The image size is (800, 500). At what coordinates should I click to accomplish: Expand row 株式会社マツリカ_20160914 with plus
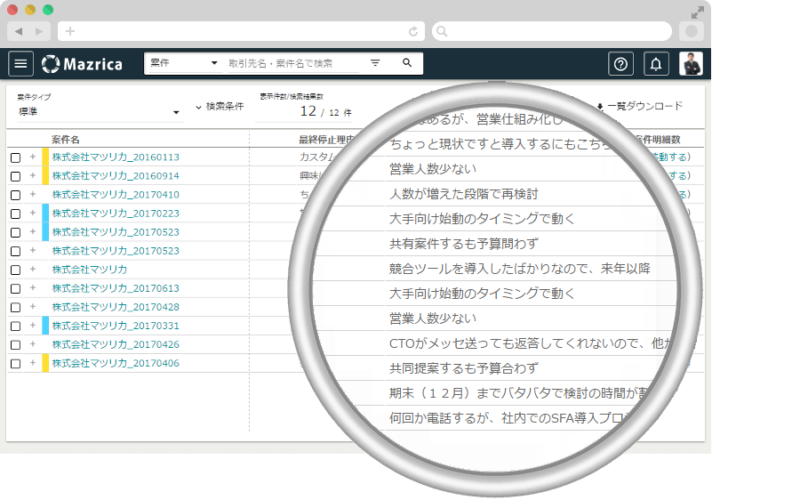click(33, 176)
